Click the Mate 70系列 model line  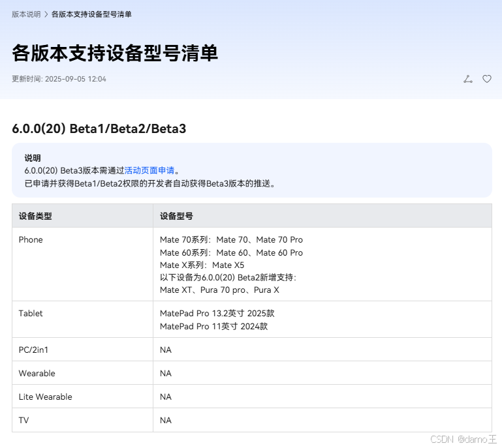pyautogui.click(x=231, y=239)
